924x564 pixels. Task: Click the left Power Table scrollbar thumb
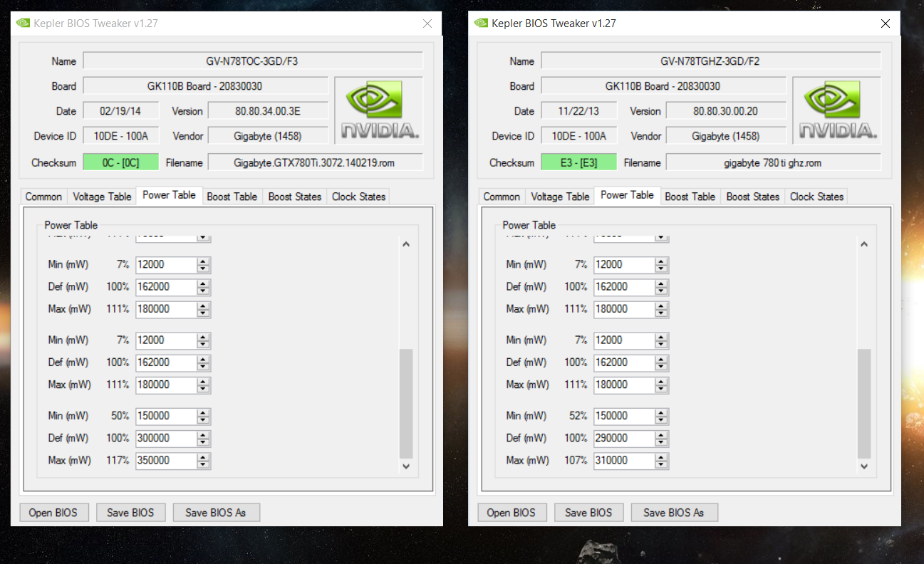406,403
